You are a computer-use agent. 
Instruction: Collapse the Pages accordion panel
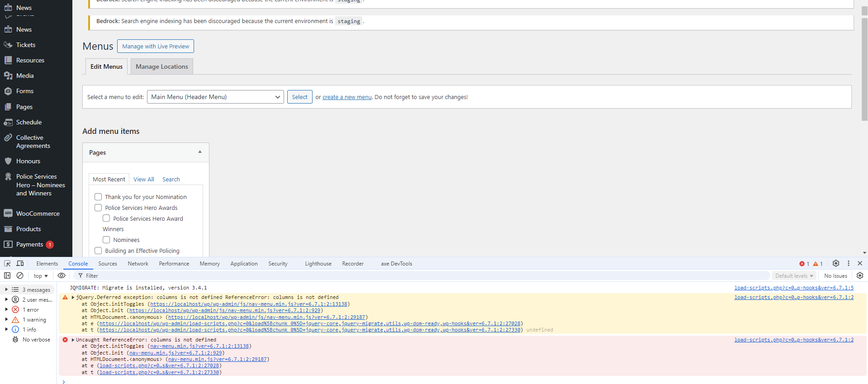coord(199,152)
